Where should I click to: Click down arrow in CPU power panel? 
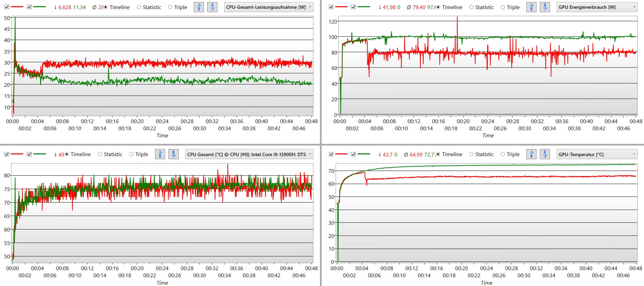point(212,7)
